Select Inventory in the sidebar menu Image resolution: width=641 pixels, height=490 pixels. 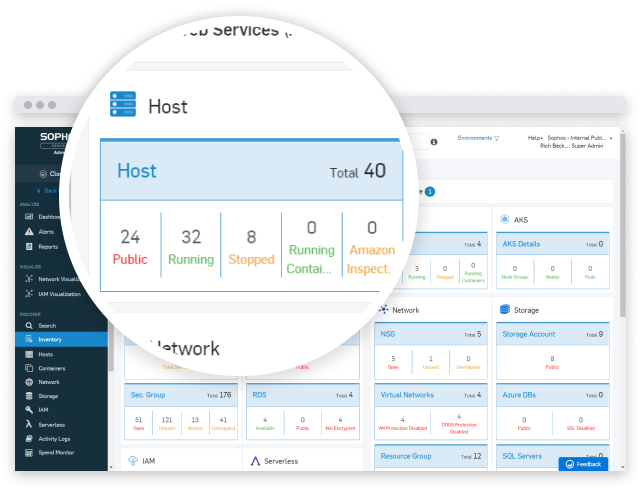pos(48,340)
